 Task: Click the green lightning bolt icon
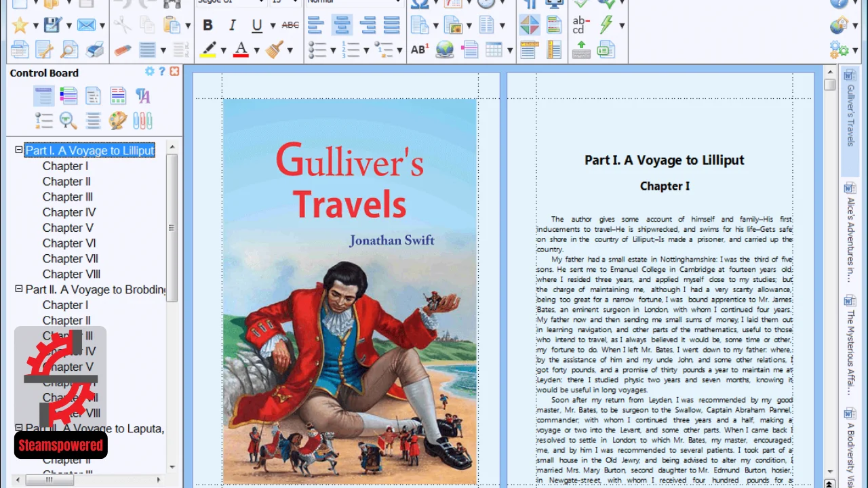tap(606, 26)
